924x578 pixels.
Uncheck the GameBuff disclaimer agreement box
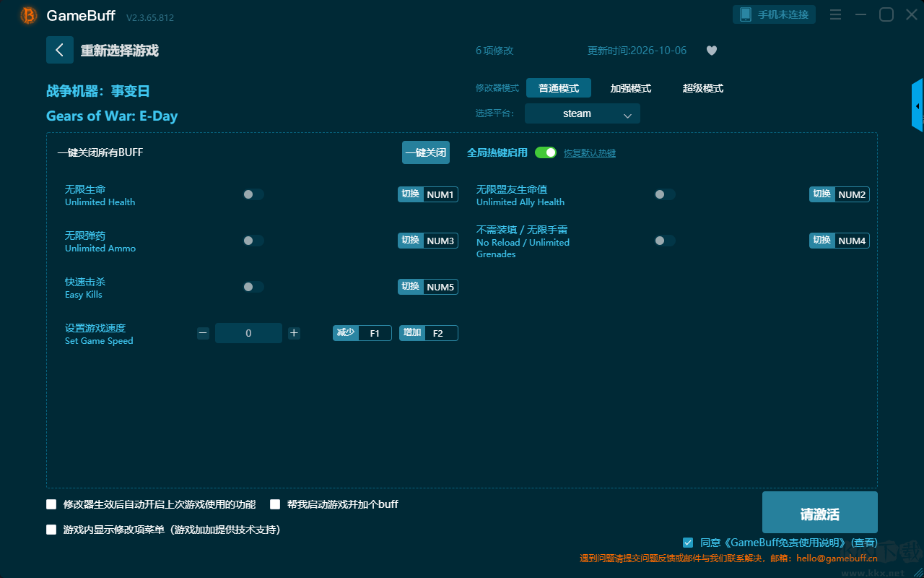click(688, 543)
